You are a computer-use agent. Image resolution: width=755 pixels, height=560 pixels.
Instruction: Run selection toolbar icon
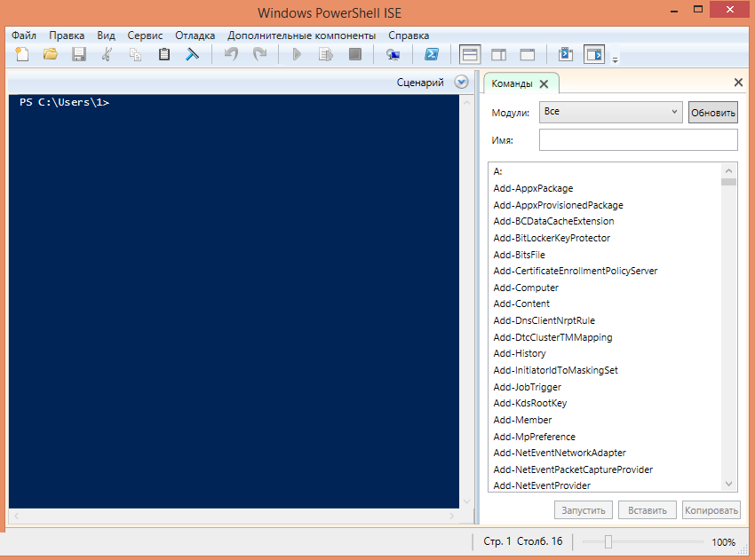pyautogui.click(x=326, y=54)
